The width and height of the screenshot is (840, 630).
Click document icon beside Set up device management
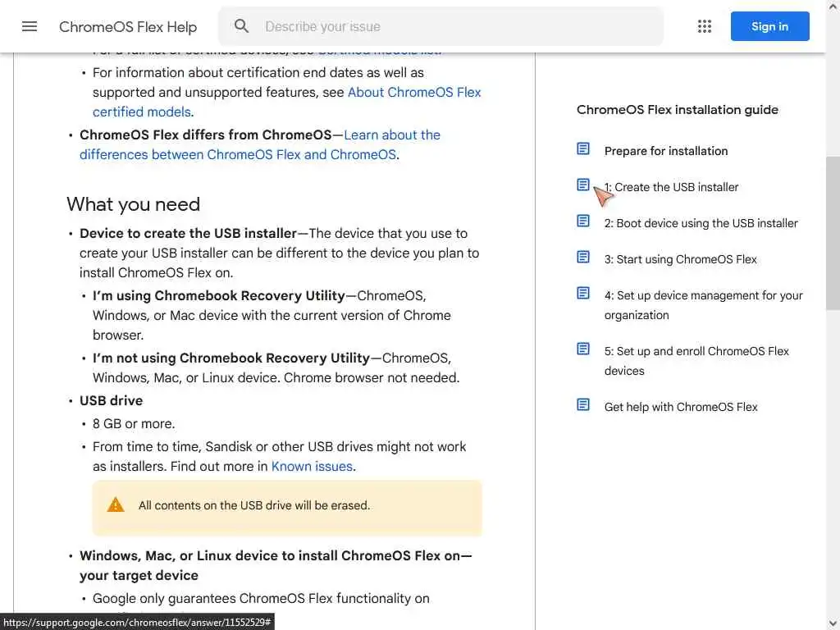click(583, 293)
